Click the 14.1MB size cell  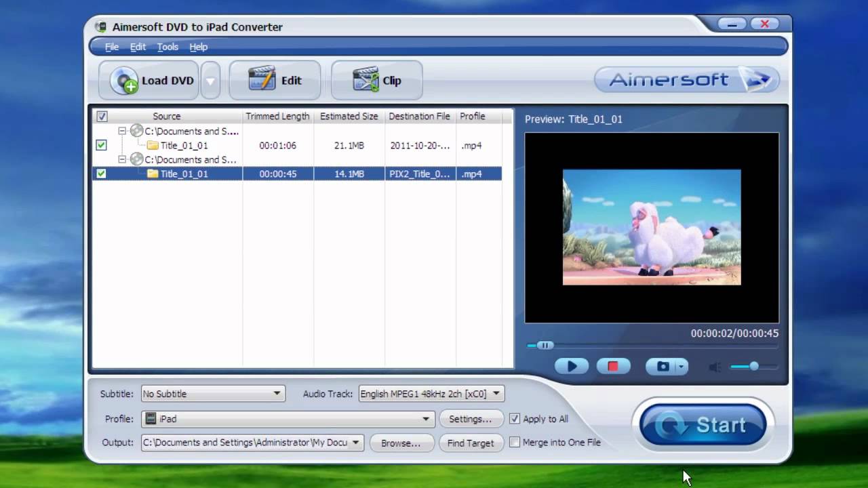349,174
